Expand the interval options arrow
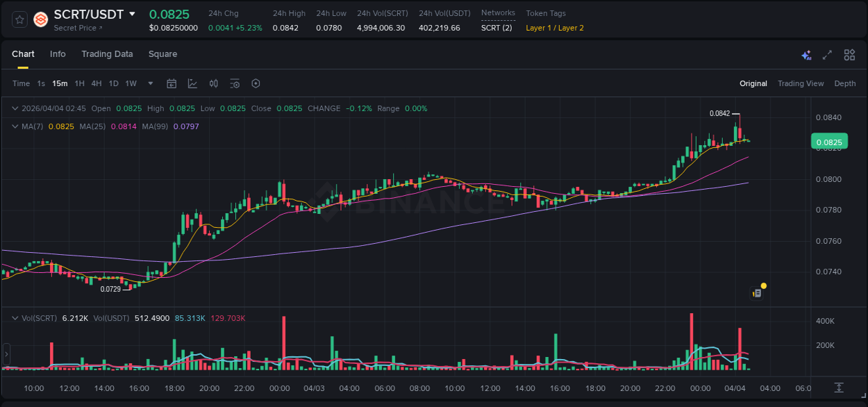Screen dimensions: 868x407 (149, 83)
